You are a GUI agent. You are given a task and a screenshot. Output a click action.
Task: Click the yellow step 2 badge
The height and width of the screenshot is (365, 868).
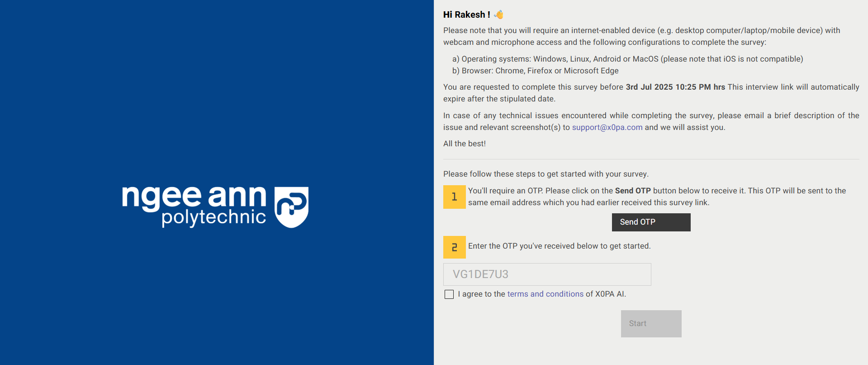point(454,247)
